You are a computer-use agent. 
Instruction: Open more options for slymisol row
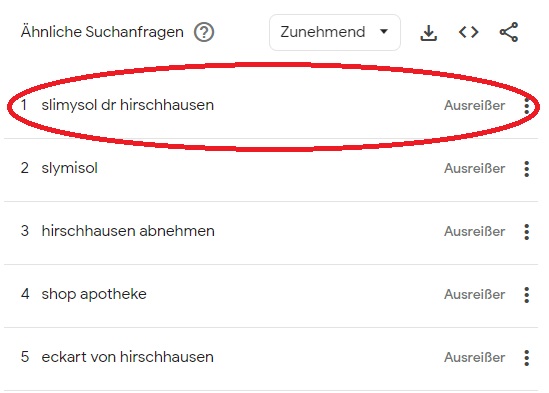tap(527, 169)
